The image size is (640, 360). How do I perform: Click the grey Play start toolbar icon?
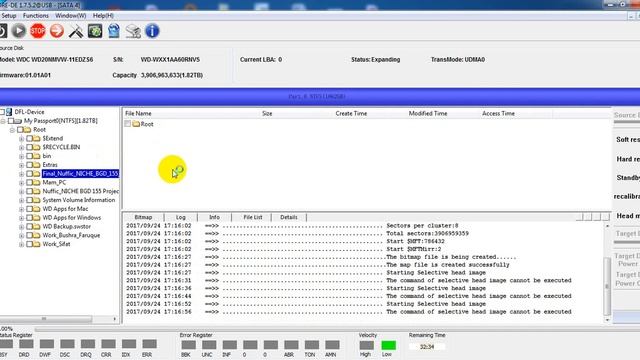pos(18,31)
